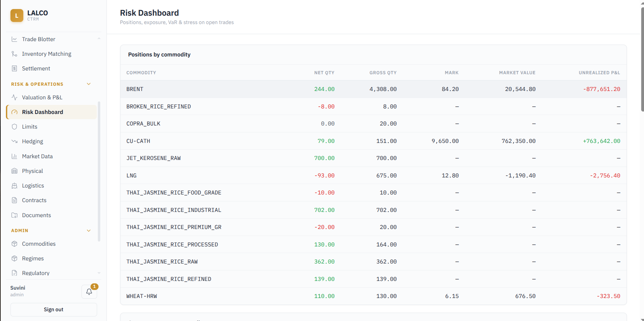644x321 pixels.
Task: Click the UNREALIZED P&L column header
Action: (x=599, y=73)
